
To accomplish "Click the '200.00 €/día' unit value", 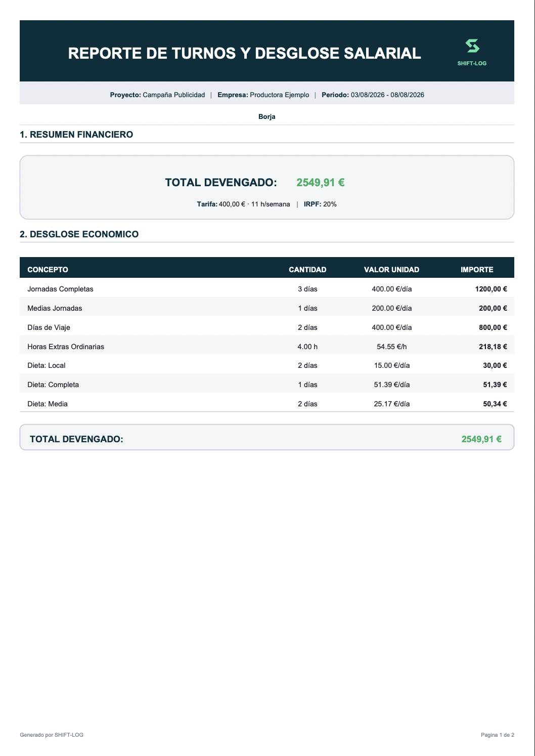I will point(392,309).
